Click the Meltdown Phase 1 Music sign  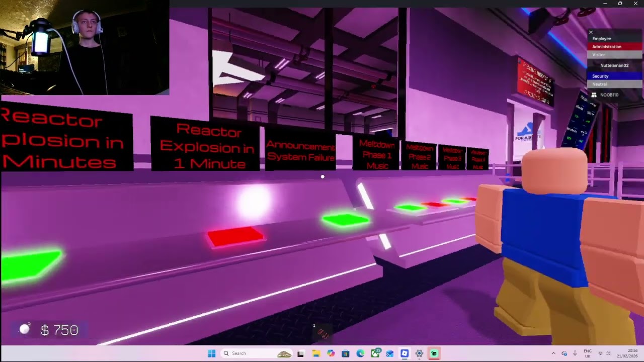377,153
